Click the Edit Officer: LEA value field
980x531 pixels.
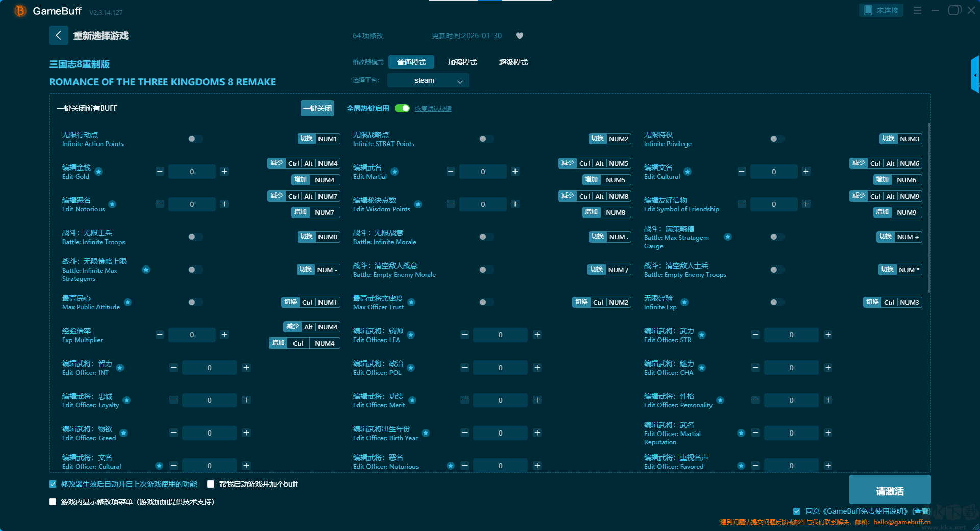500,335
